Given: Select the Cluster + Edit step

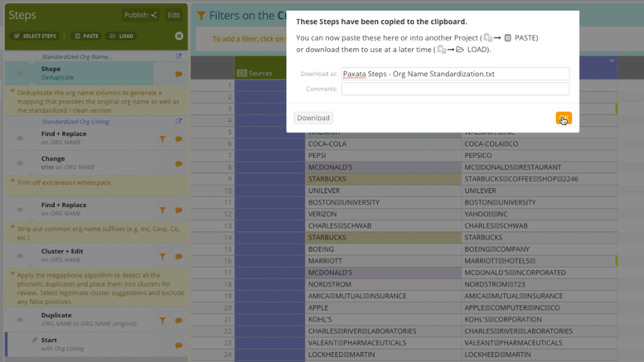Looking at the screenshot, I should 80,255.
